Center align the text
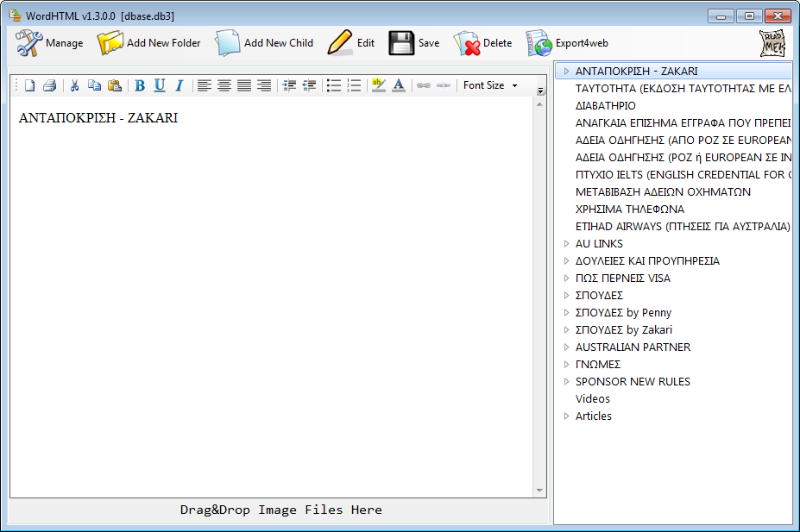Screen dimensions: 800x532 224,85
